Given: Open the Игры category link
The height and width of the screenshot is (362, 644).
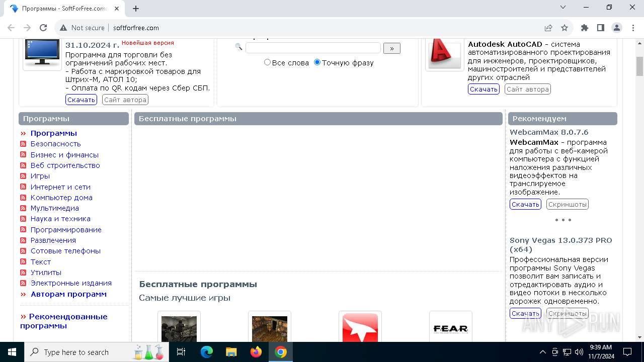Looking at the screenshot, I should (40, 176).
